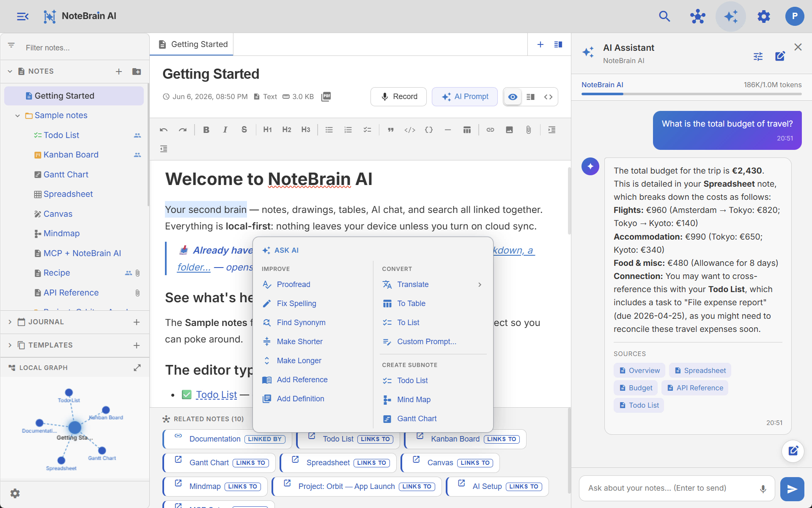Click the Undo toolbar icon
The image size is (812, 508).
(164, 130)
